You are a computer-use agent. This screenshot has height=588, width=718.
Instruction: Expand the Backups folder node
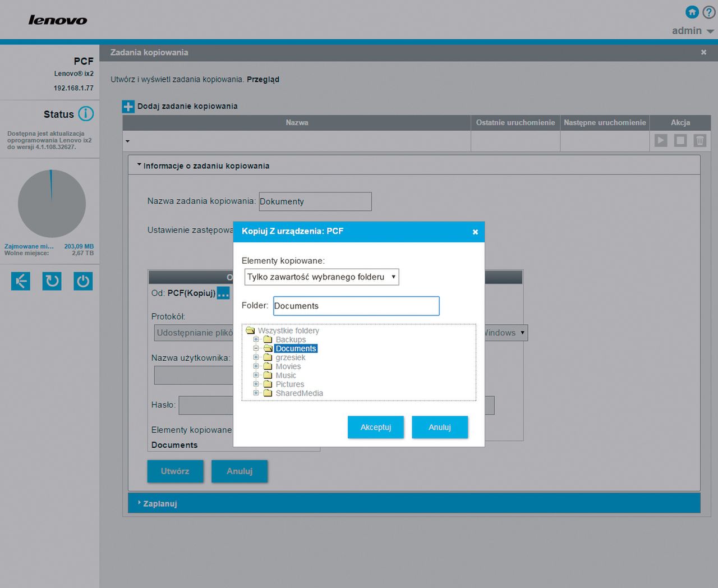pyautogui.click(x=256, y=339)
